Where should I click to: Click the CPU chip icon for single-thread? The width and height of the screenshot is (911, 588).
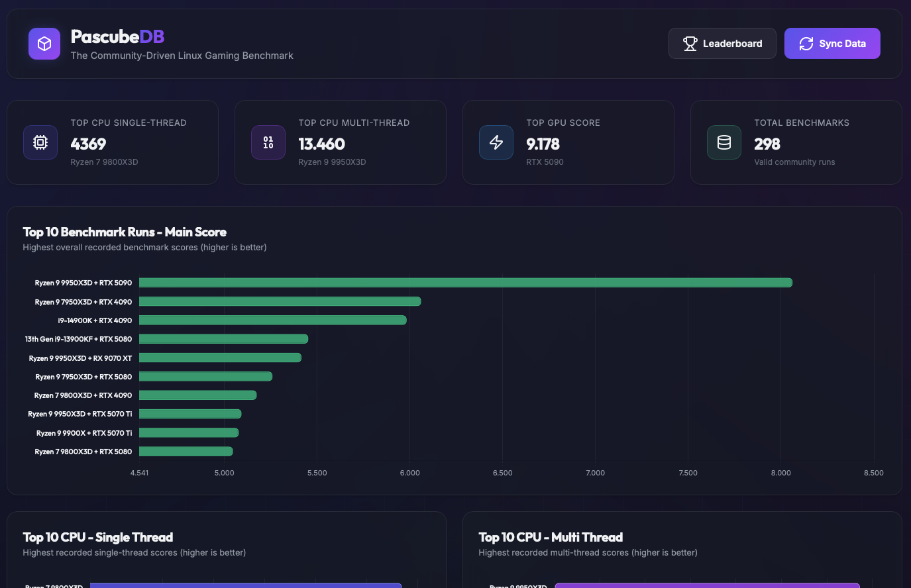(x=40, y=142)
